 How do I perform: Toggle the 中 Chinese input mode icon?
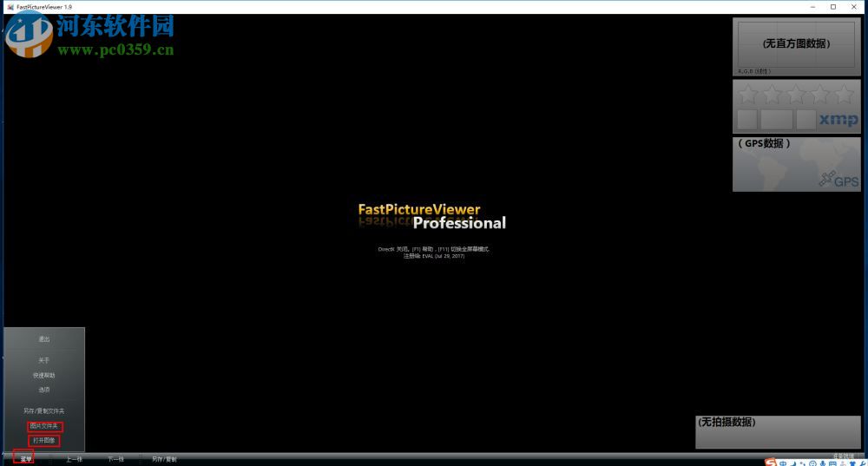pos(783,463)
